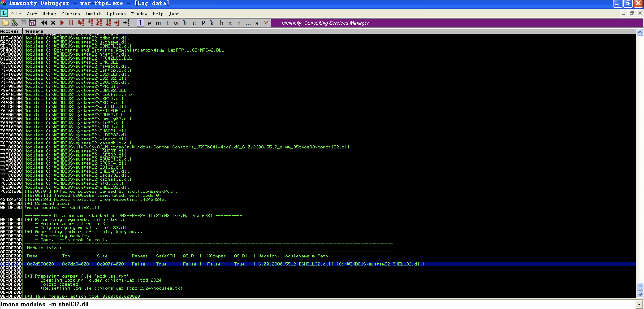Show References with 'r' button

point(239,23)
